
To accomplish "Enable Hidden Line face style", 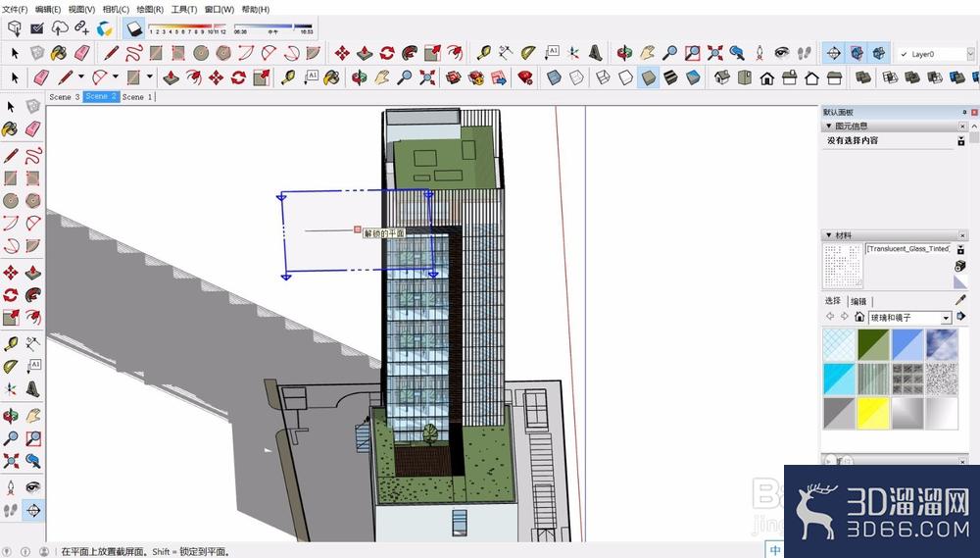I will [626, 77].
